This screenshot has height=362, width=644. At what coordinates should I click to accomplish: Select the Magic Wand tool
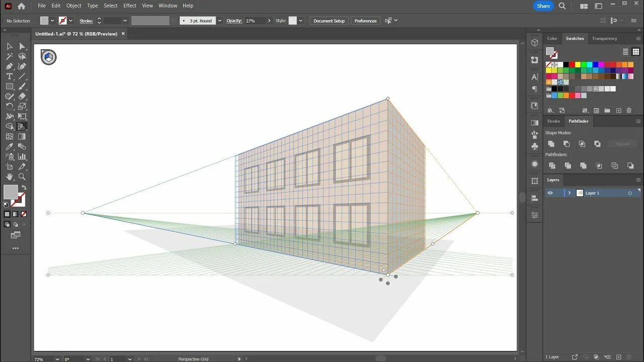[9, 56]
